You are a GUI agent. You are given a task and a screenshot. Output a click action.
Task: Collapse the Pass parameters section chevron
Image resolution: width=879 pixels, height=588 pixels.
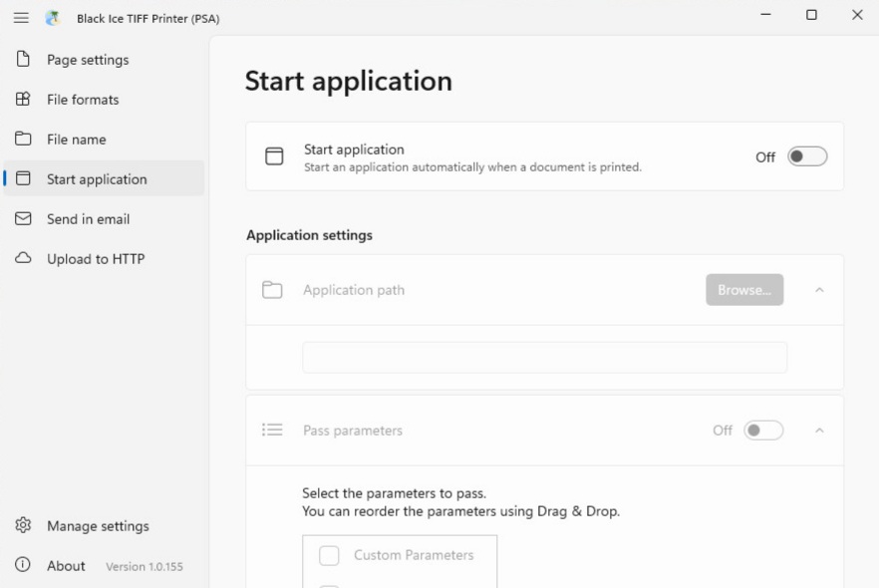click(x=819, y=430)
